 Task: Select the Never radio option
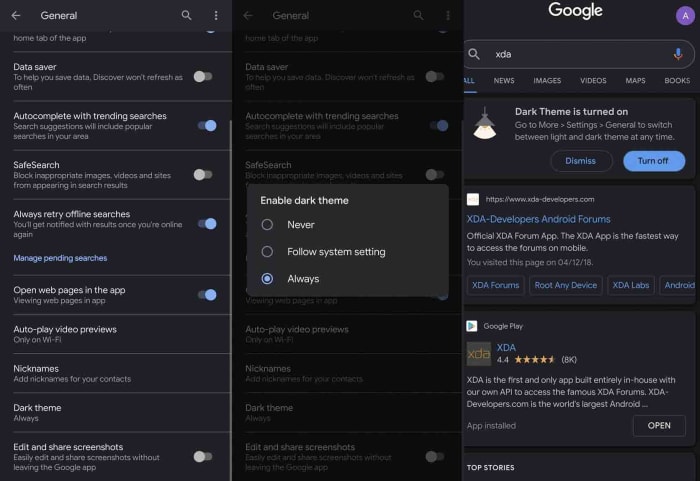point(267,225)
